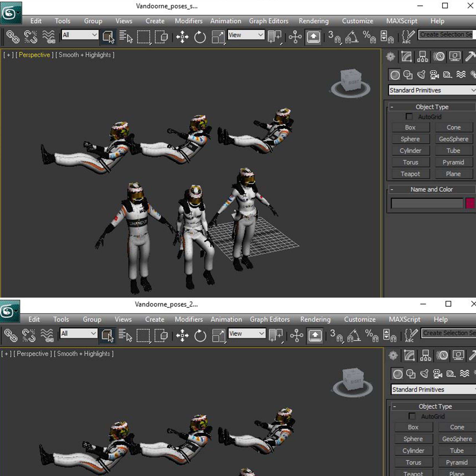Open the Modifiers menu in top window
Viewport: 476px width, 476px height.
pos(188,21)
